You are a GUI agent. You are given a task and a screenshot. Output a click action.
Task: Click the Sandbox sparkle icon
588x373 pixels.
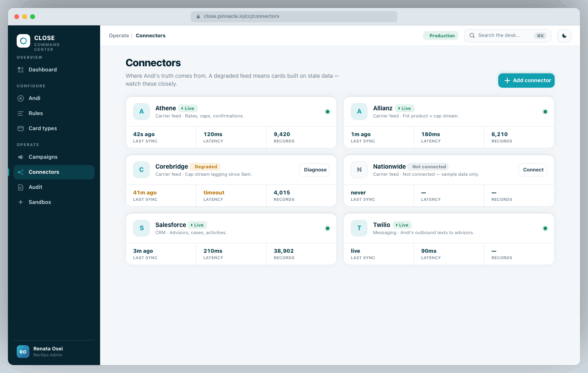tap(21, 202)
